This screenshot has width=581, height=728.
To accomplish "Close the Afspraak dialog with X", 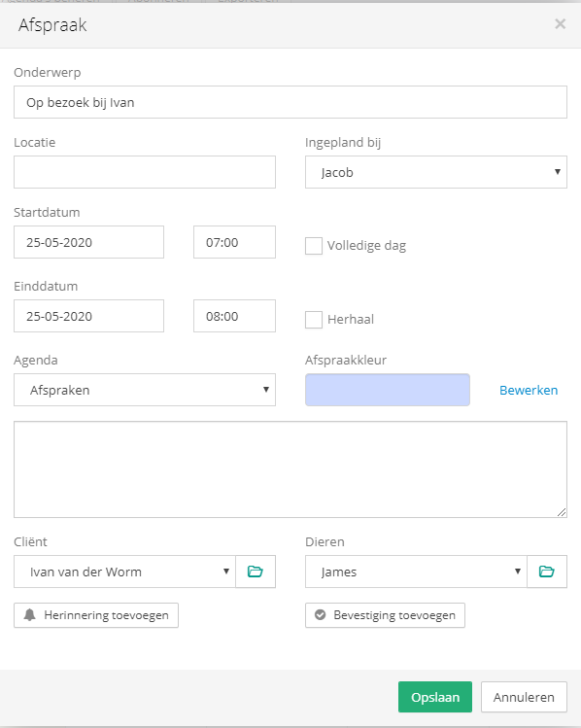I will click(561, 23).
